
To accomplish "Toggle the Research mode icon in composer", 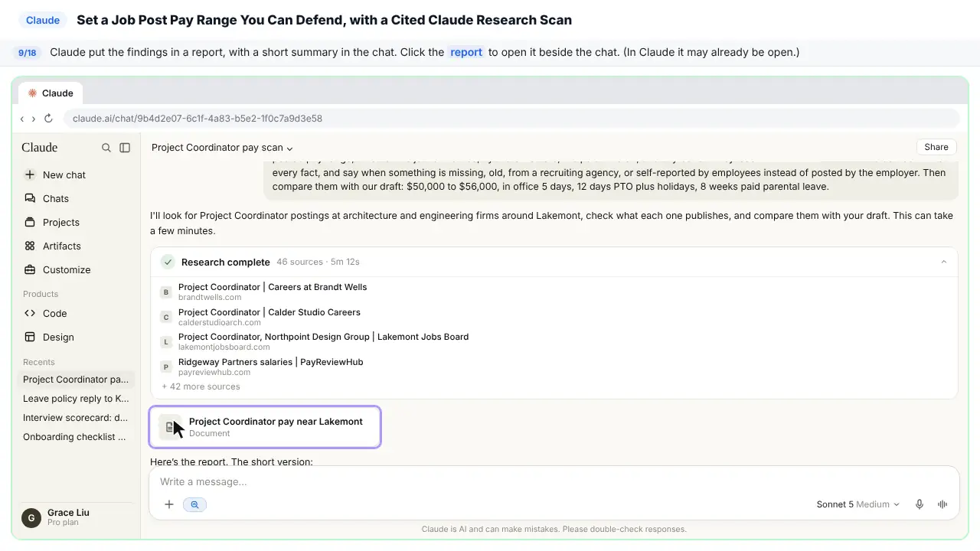I will click(x=194, y=504).
